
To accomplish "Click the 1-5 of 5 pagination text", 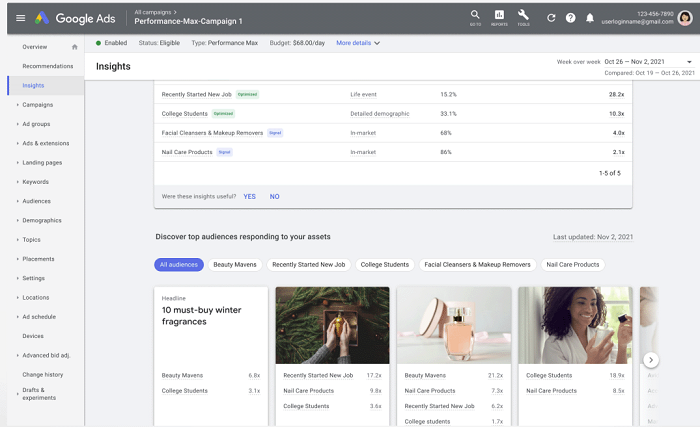I will click(x=610, y=173).
